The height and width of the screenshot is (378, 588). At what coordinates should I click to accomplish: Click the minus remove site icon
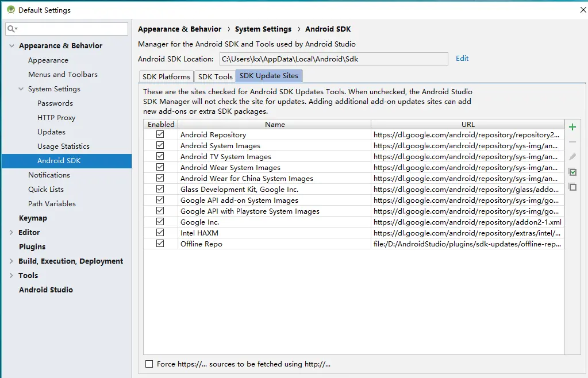tap(572, 142)
